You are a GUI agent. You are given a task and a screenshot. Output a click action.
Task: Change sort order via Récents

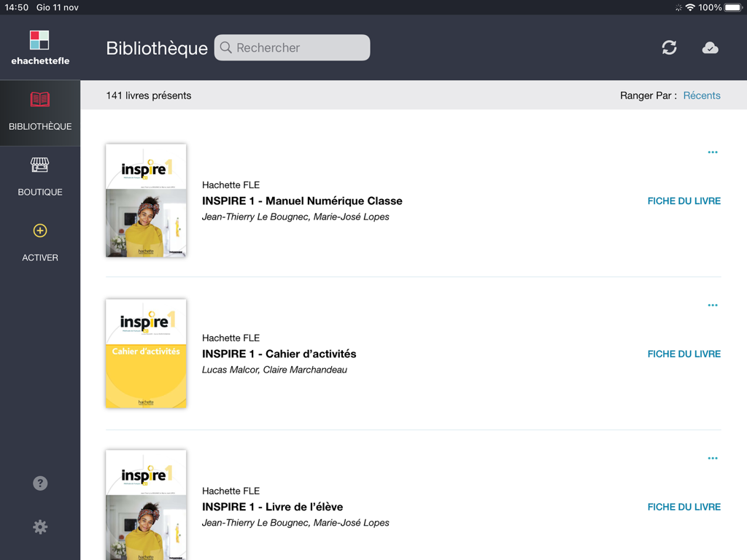(x=702, y=96)
